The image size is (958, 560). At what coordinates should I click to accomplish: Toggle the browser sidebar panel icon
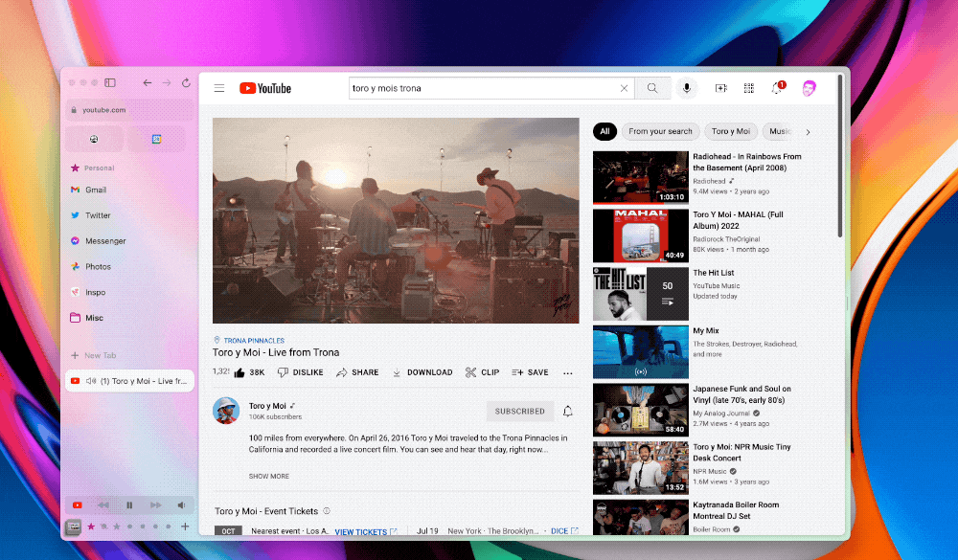pyautogui.click(x=110, y=82)
